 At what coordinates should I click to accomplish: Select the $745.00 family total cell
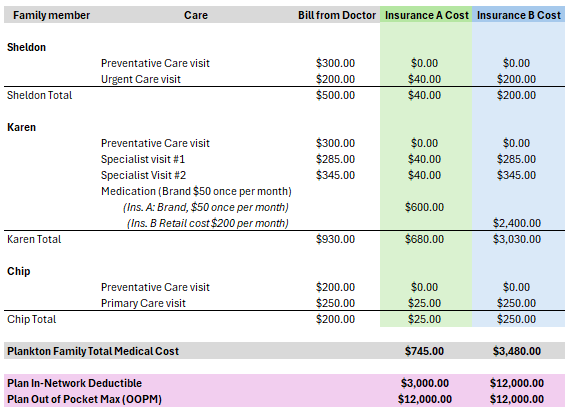point(424,351)
